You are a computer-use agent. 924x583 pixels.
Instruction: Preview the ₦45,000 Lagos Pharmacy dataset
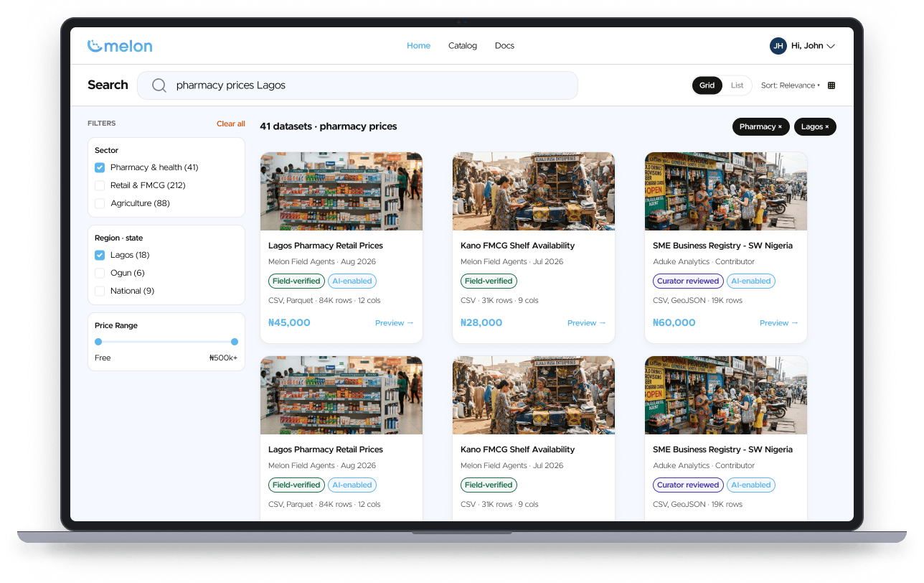tap(395, 323)
